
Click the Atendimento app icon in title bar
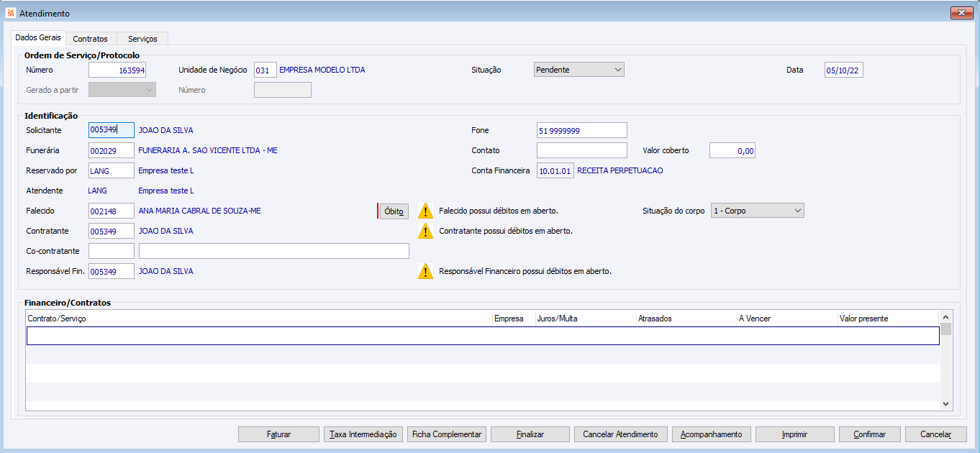pos(10,14)
